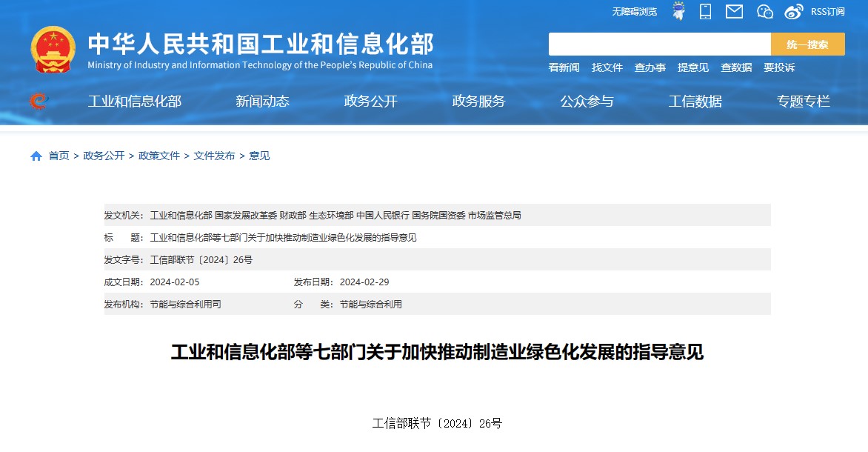Click the Weibo icon in header
Viewport: 868px width, 452px height.
tap(793, 11)
